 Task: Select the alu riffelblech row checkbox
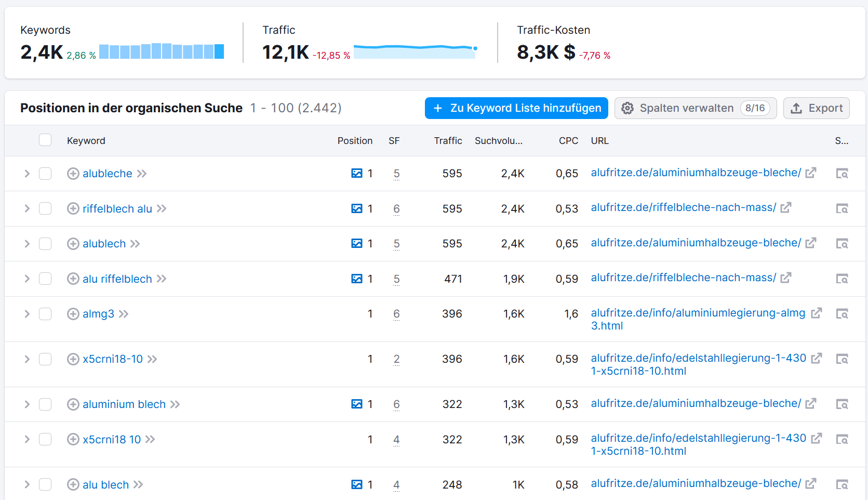pos(45,279)
